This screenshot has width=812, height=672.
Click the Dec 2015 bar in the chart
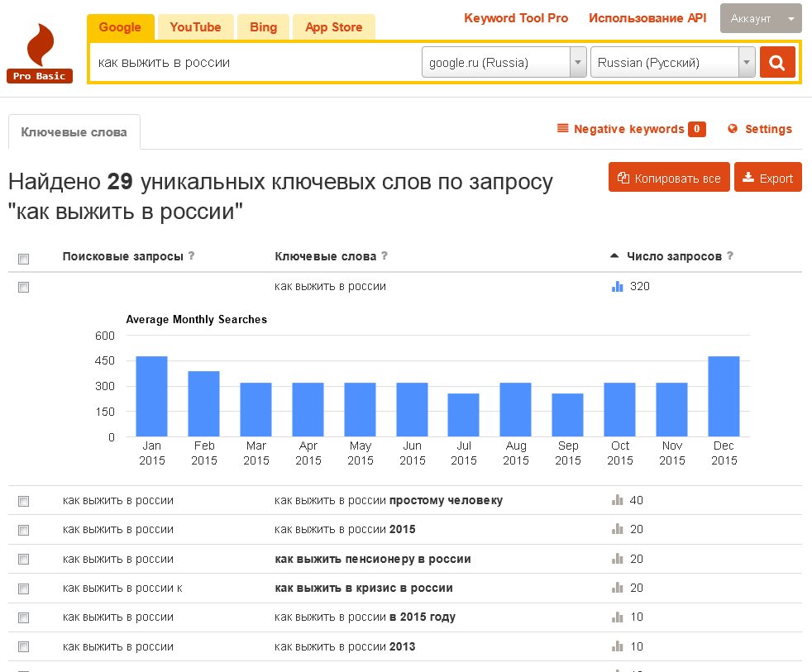[724, 396]
